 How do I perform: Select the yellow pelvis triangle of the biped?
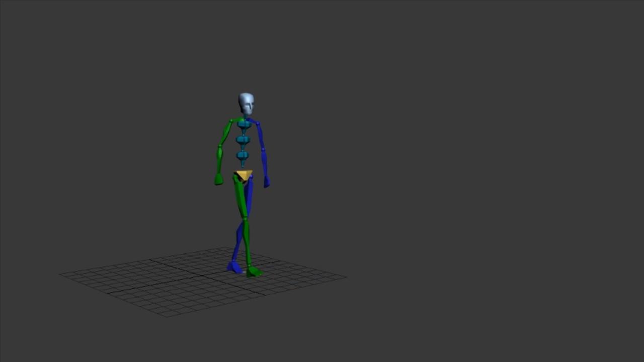pos(244,175)
